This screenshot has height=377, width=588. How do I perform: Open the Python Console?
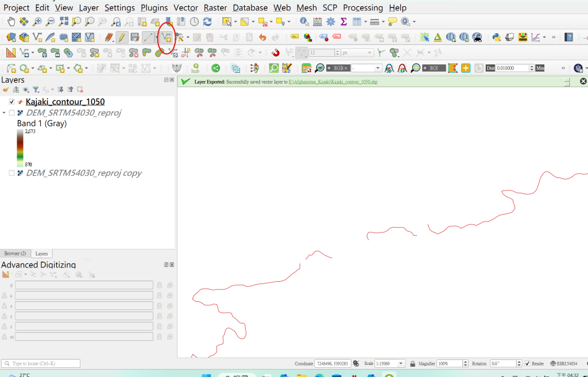pos(497,37)
